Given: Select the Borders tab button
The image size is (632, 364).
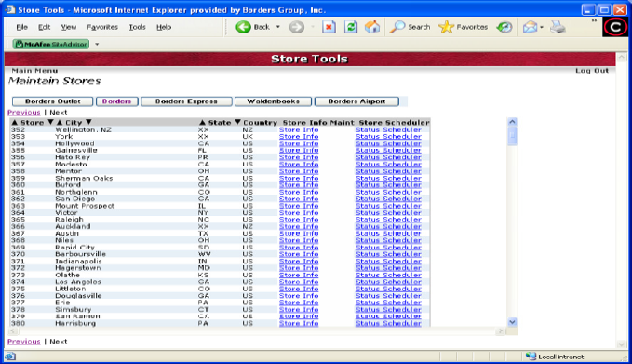Looking at the screenshot, I should pos(117,101).
